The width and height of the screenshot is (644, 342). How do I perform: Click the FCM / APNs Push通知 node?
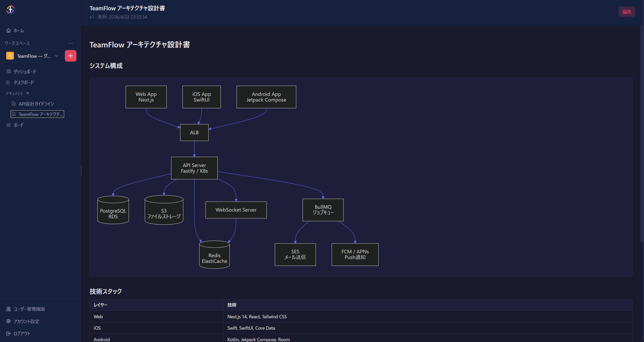point(355,254)
